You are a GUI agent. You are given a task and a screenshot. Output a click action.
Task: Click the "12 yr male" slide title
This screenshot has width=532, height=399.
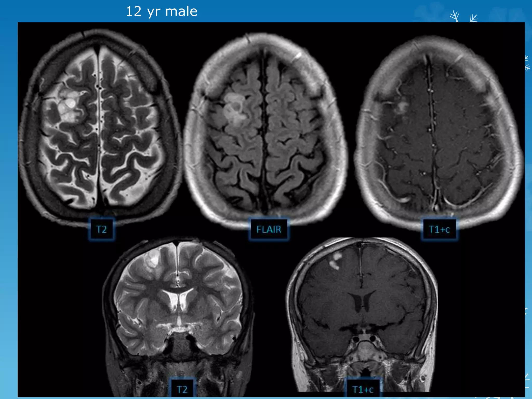pos(161,11)
